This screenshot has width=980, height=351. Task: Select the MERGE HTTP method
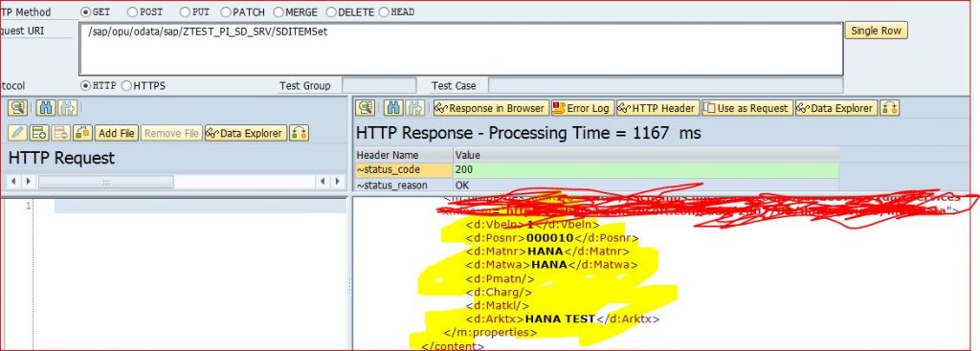(278, 11)
